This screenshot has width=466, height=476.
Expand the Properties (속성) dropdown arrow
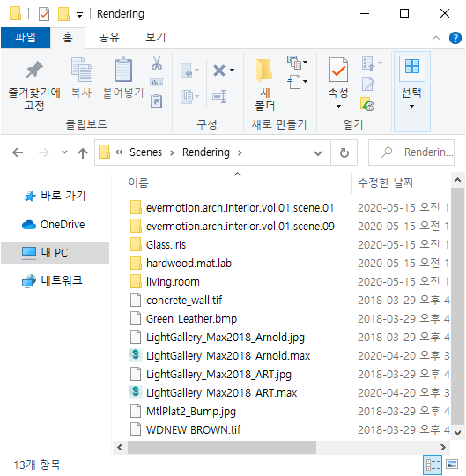[x=338, y=107]
